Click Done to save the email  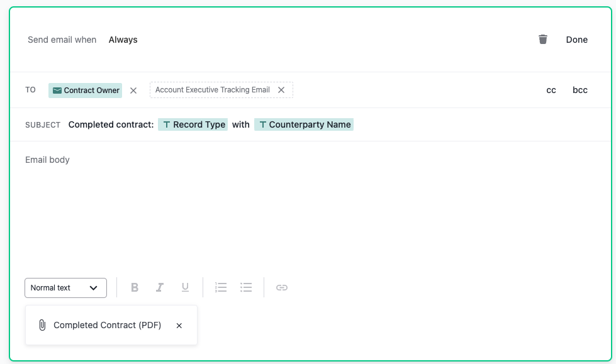576,39
